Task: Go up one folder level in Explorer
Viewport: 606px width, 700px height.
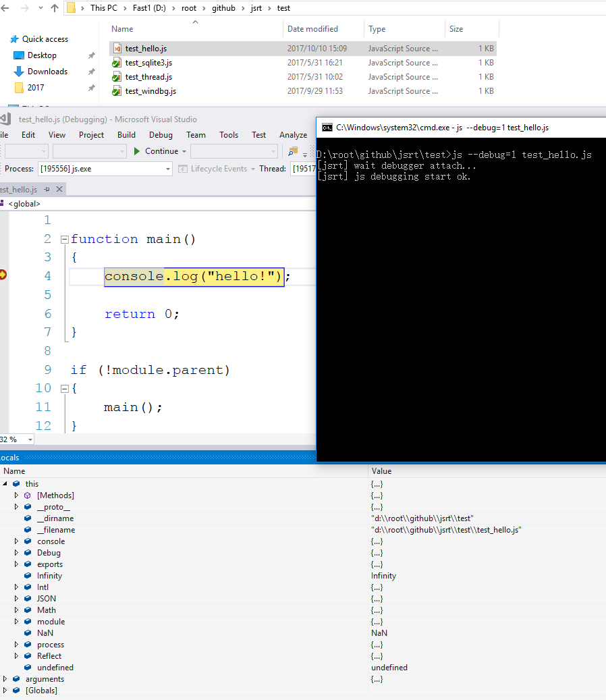Action: tap(55, 8)
